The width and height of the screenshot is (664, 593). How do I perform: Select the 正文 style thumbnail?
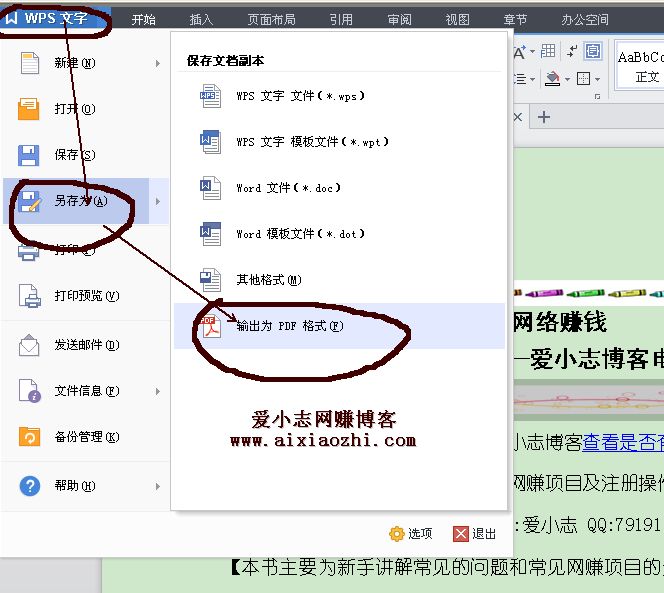[640, 66]
